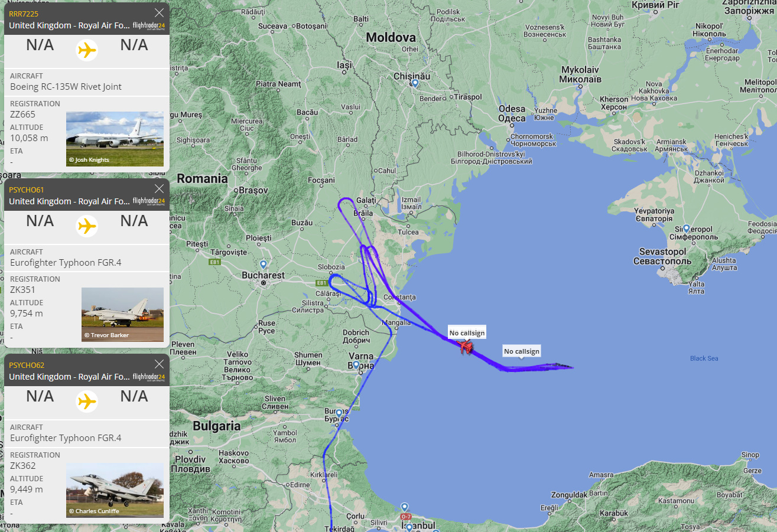Click the Eurofighter Typhoon FGR.4 text in PSYCHO61 card
This screenshot has height=532, width=777.
[66, 262]
